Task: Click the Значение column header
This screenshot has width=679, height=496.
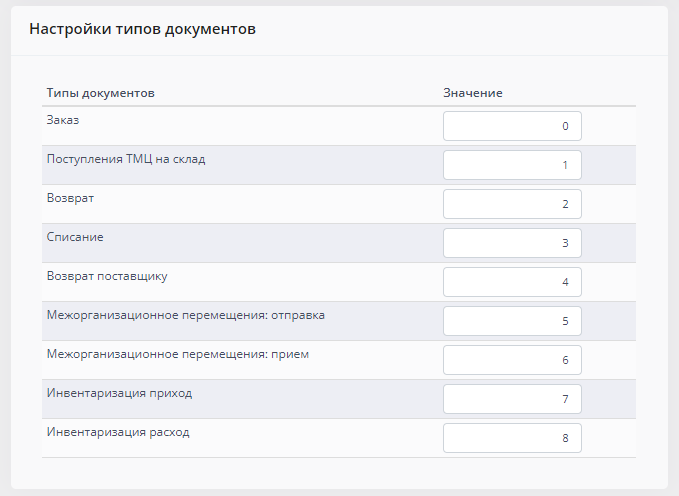Action: (472, 93)
